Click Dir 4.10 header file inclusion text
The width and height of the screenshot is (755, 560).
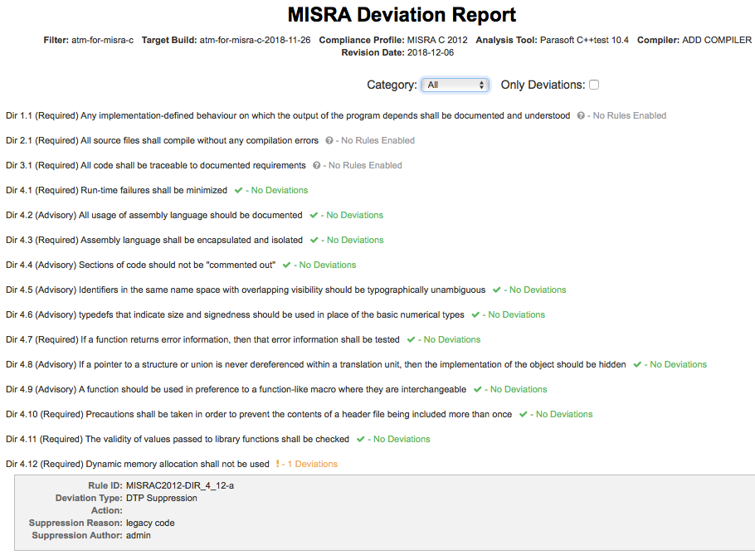pyautogui.click(x=259, y=414)
